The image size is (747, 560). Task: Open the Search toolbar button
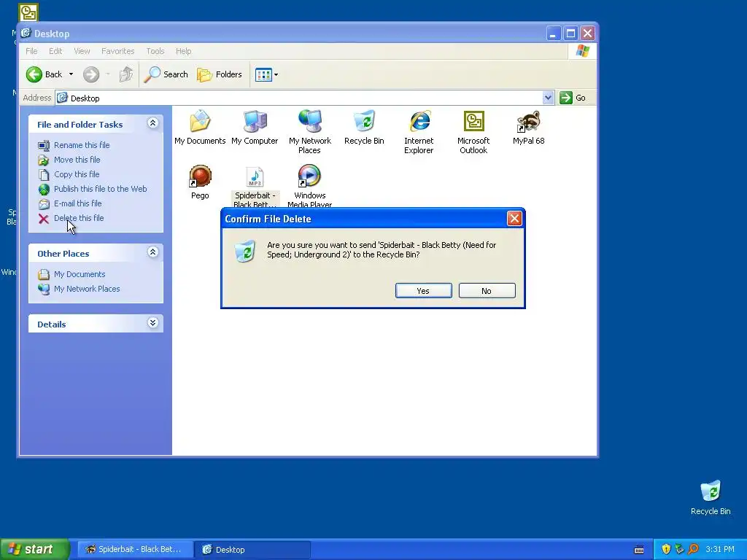[x=166, y=74]
